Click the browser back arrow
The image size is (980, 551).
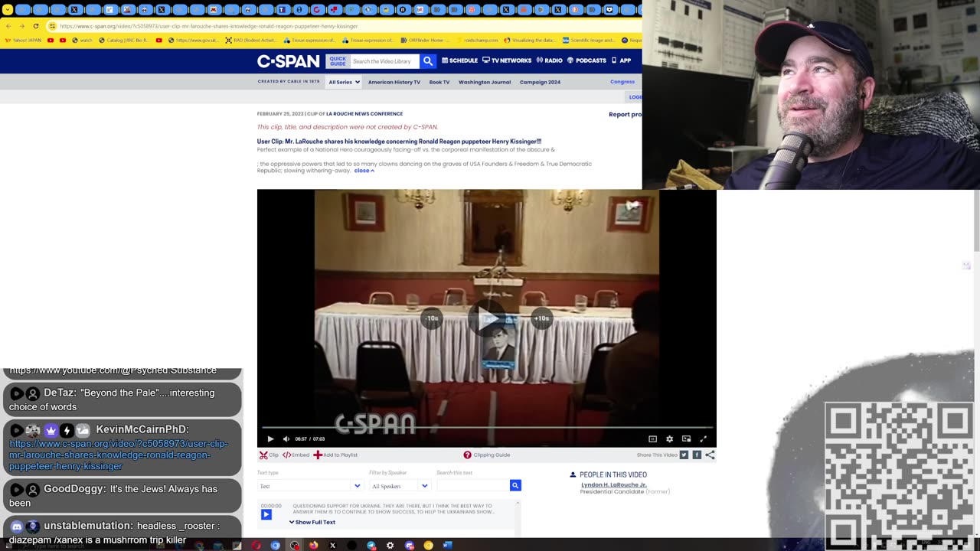pyautogui.click(x=8, y=26)
